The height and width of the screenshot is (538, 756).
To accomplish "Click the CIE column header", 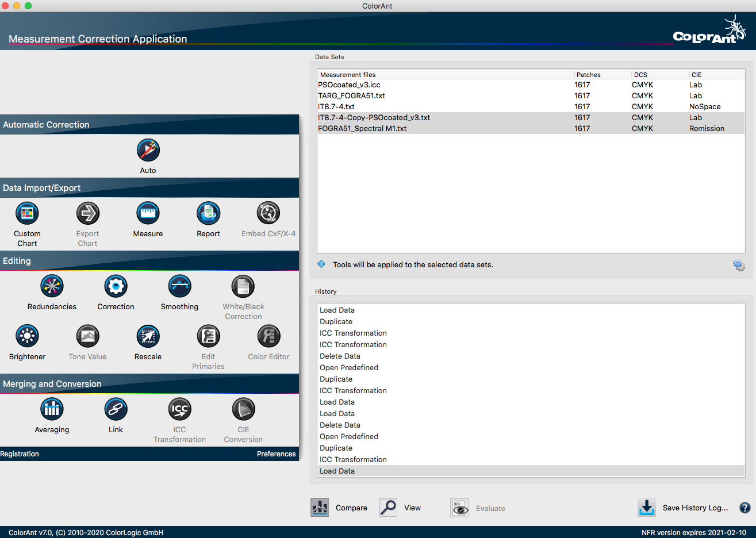I will coord(717,75).
